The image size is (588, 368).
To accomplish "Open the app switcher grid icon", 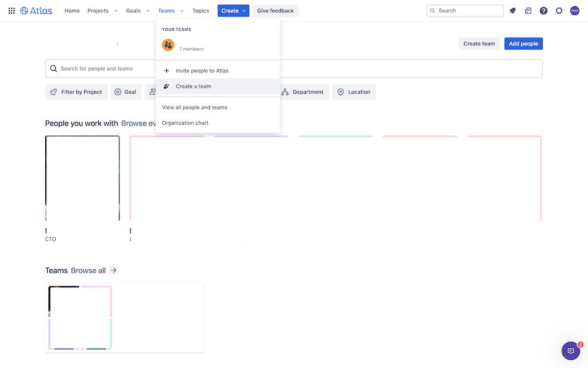I will click(12, 11).
